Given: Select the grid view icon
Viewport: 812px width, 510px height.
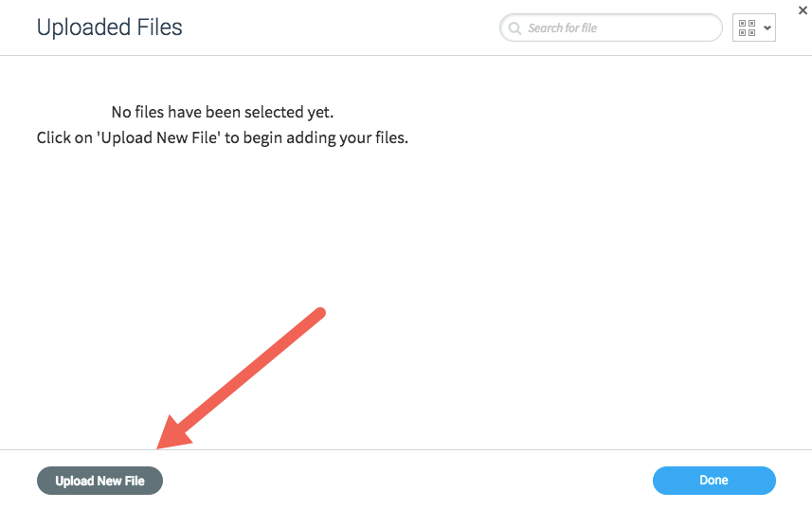Looking at the screenshot, I should click(747, 28).
